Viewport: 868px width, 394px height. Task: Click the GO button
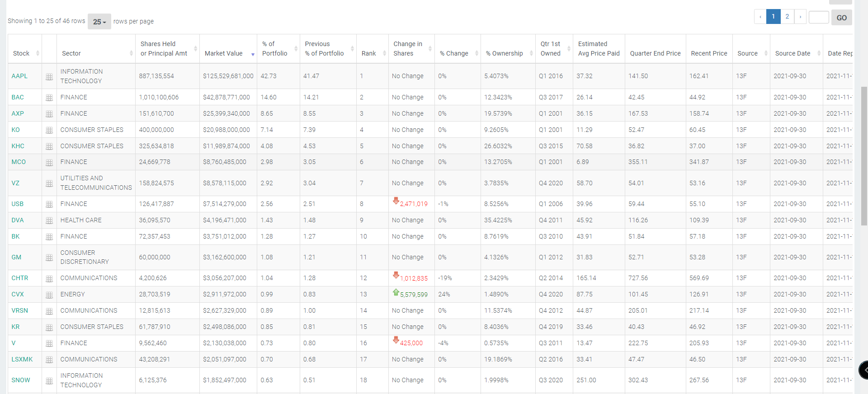842,18
